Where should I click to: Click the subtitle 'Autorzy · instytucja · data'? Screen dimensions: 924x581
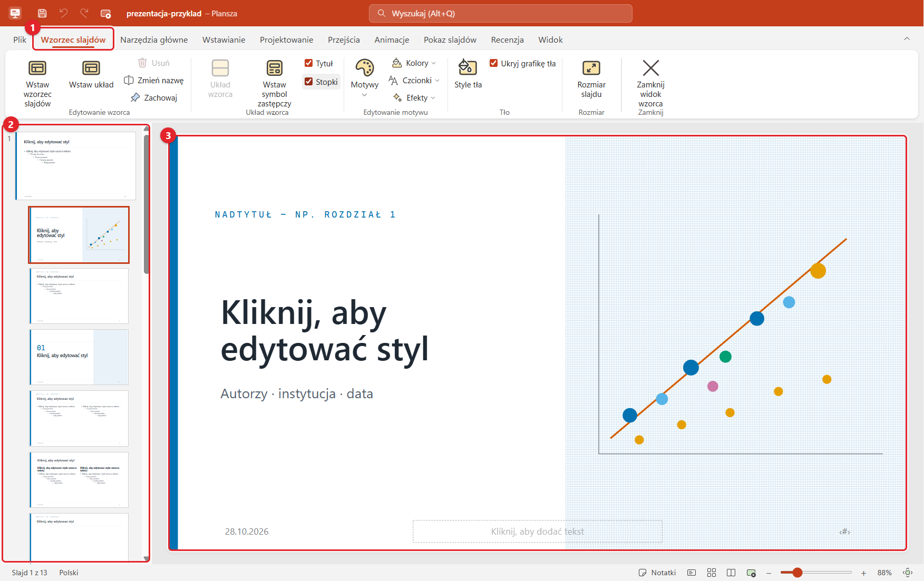[x=297, y=393]
